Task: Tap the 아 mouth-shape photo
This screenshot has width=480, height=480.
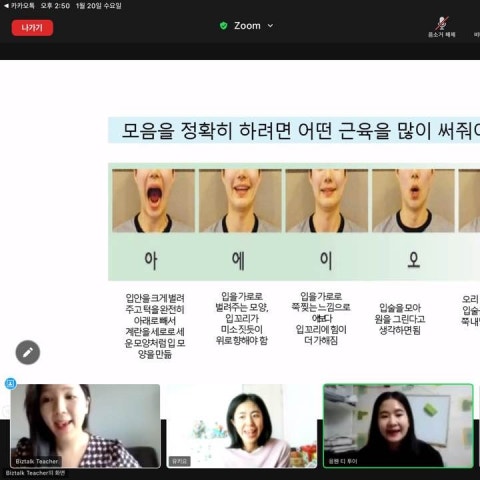Action: coord(153,200)
